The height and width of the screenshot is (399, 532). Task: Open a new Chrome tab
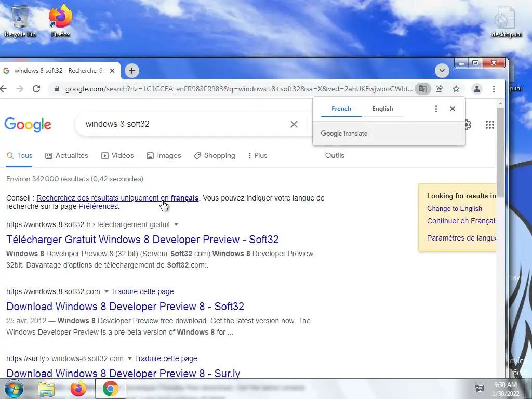132,71
